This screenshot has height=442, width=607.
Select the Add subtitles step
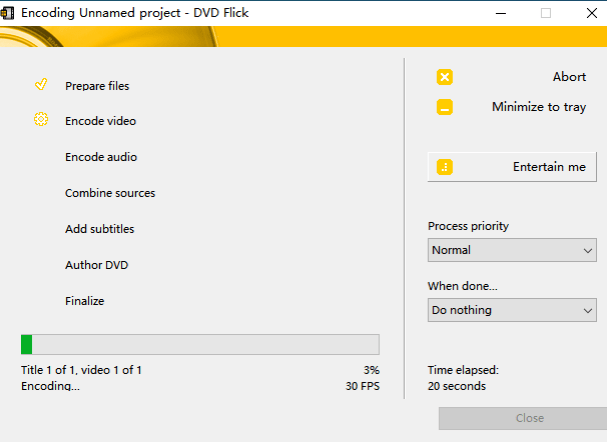(99, 229)
